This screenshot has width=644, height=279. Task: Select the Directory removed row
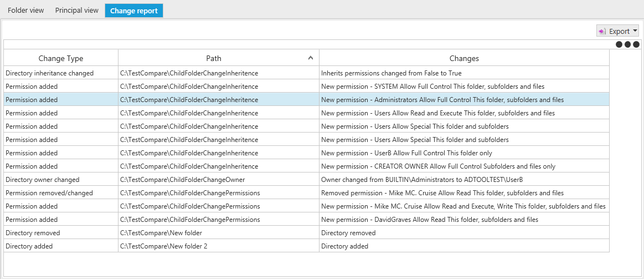coord(306,233)
